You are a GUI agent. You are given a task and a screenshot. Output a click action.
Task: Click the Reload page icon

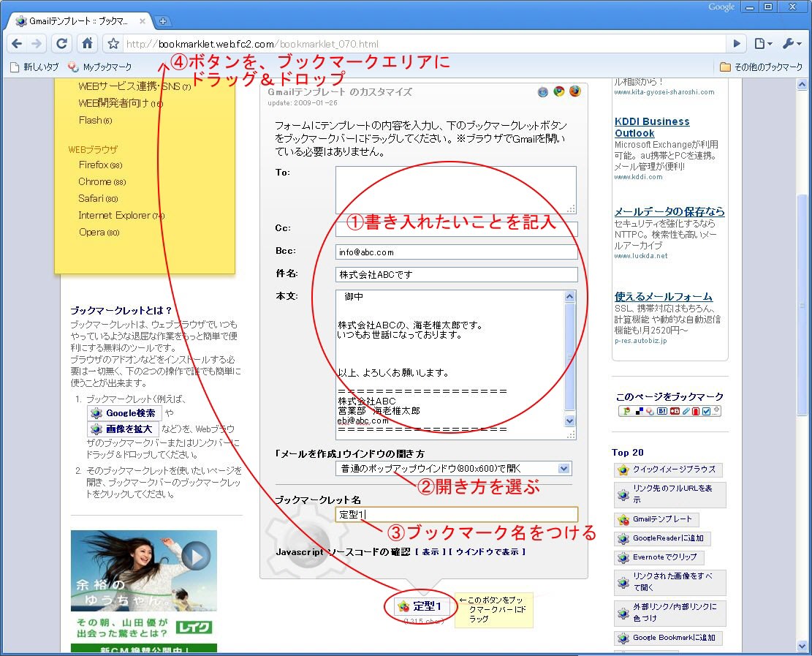pos(62,43)
